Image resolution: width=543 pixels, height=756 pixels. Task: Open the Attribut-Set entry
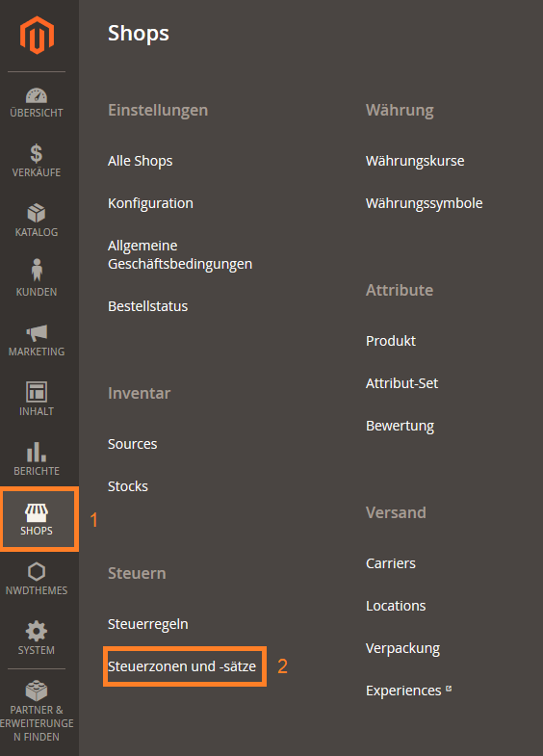click(401, 383)
